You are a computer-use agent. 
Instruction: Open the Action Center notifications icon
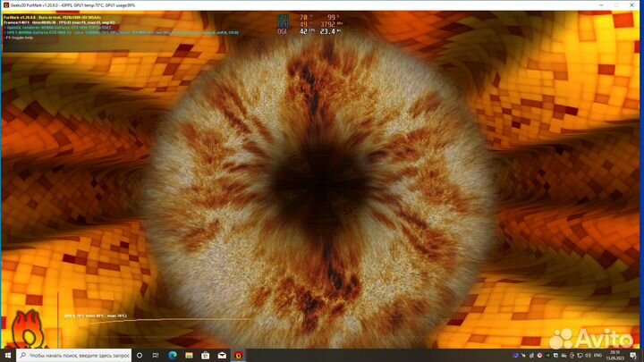coord(633,356)
